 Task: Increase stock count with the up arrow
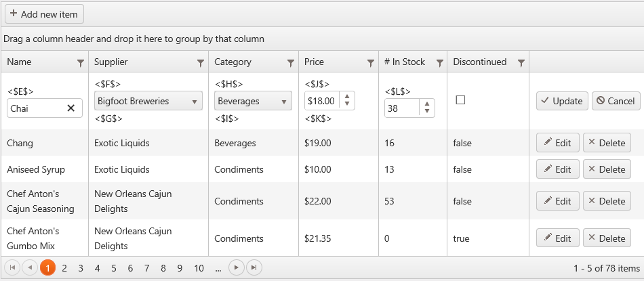(427, 105)
